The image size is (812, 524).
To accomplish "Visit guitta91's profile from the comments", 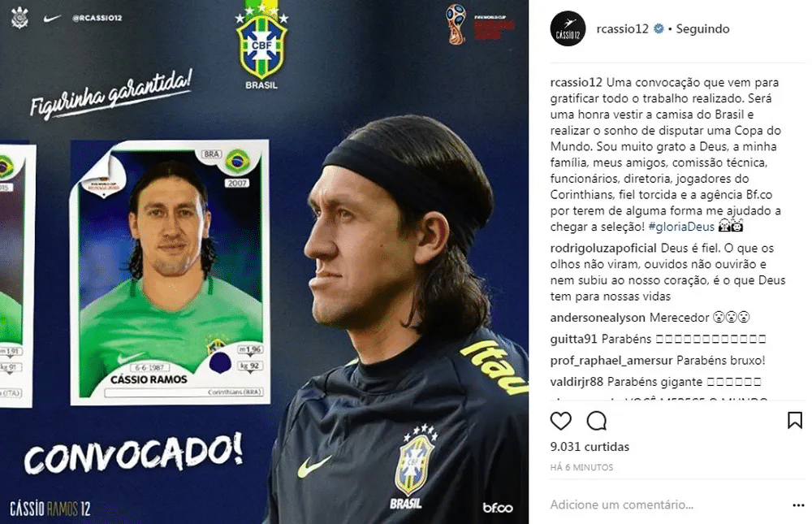I will point(574,339).
